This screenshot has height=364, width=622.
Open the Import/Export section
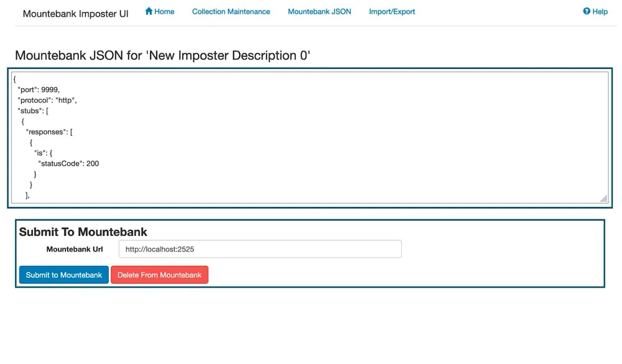(392, 11)
